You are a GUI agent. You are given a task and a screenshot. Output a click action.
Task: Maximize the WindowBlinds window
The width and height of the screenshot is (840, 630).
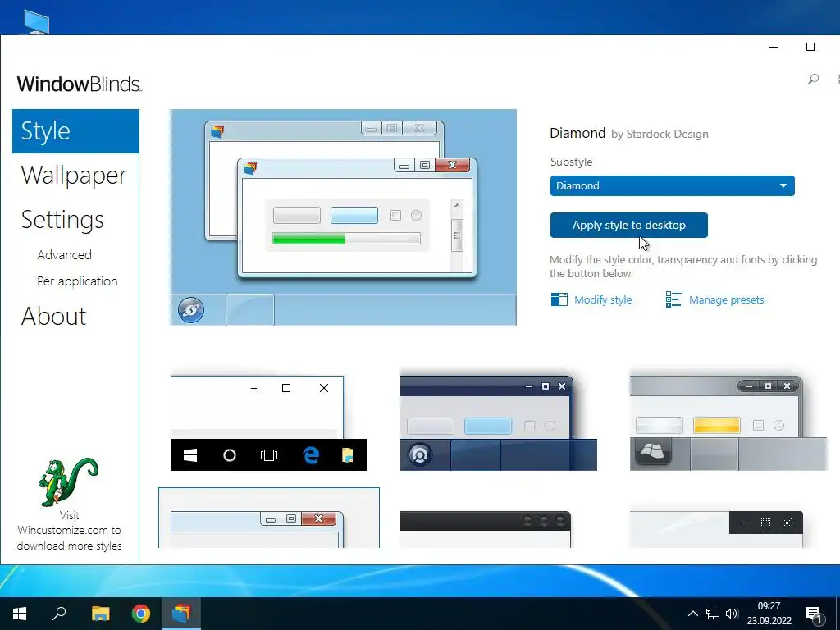810,47
